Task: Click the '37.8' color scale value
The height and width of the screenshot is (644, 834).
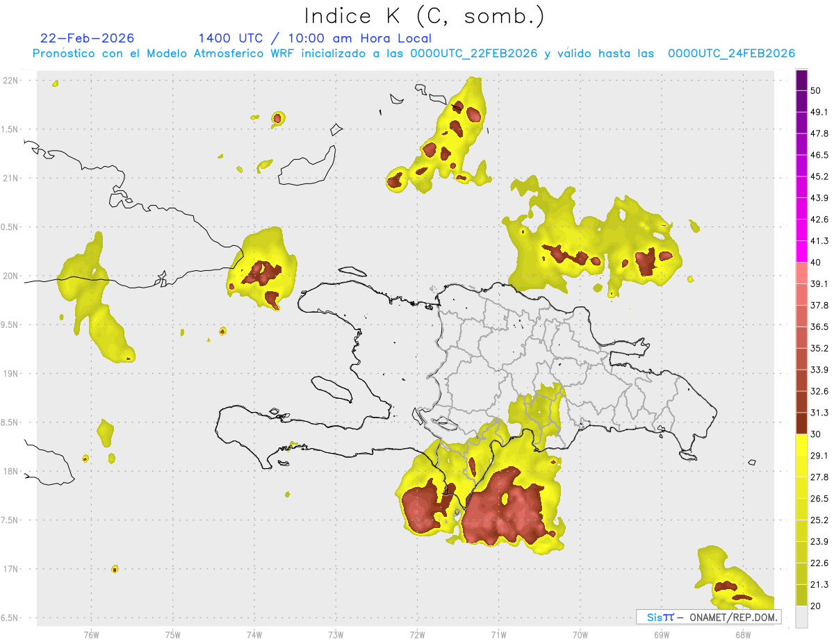Action: click(x=819, y=305)
